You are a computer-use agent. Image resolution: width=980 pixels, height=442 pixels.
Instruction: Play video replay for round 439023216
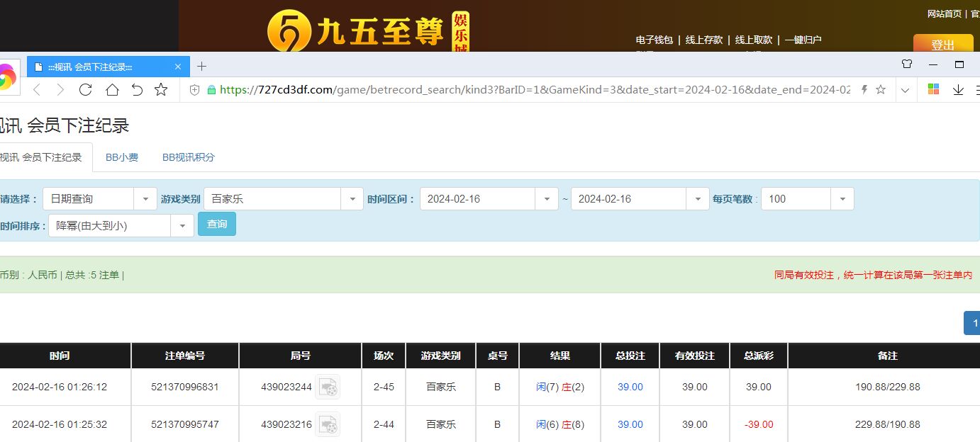328,424
